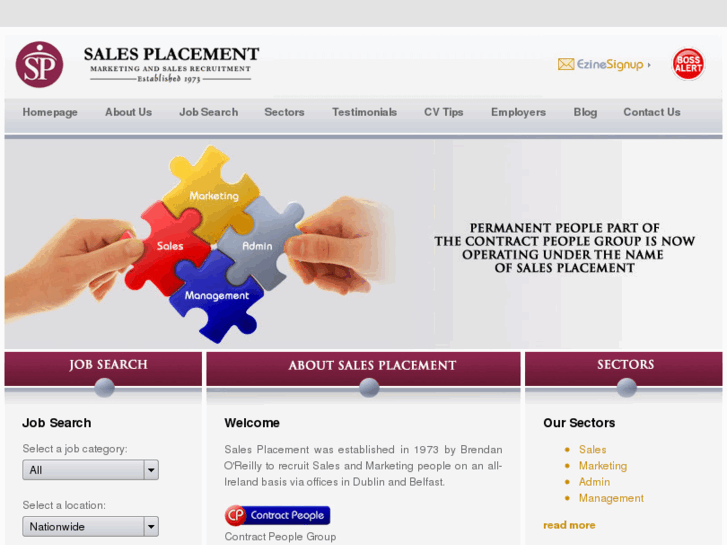Expand the job category dropdown showing All

click(x=90, y=470)
